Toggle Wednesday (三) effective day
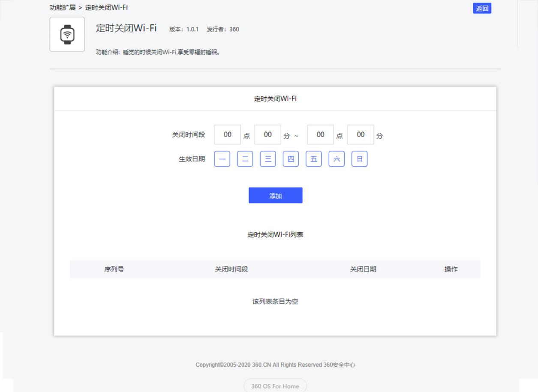538x392 pixels. 267,159
